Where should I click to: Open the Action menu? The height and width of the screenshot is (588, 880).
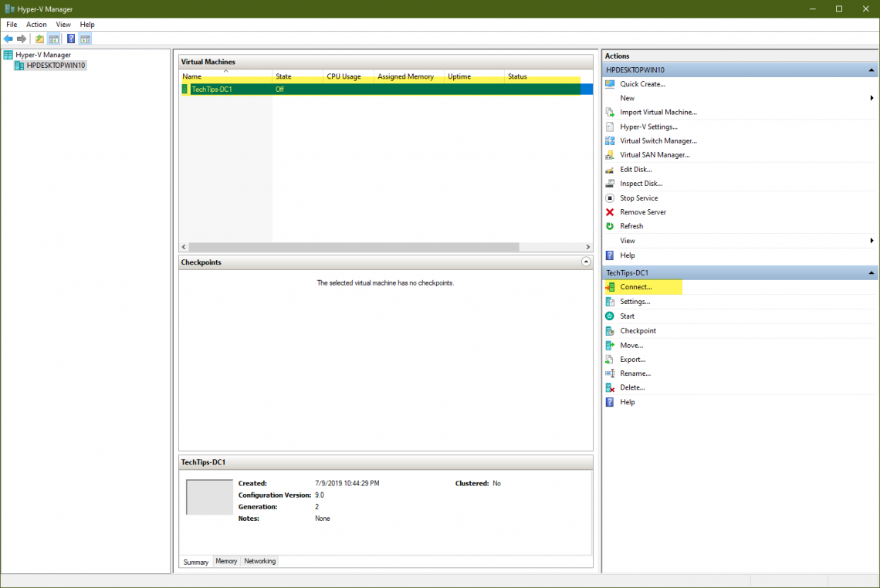click(x=36, y=24)
